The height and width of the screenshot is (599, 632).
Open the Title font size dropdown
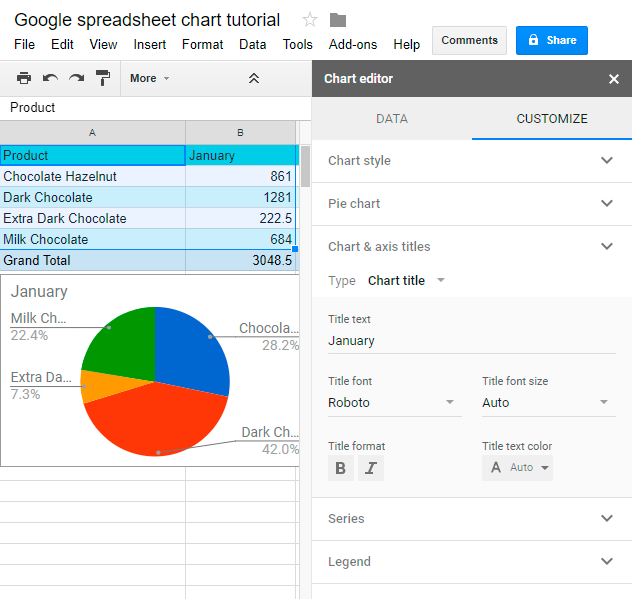pyautogui.click(x=549, y=403)
